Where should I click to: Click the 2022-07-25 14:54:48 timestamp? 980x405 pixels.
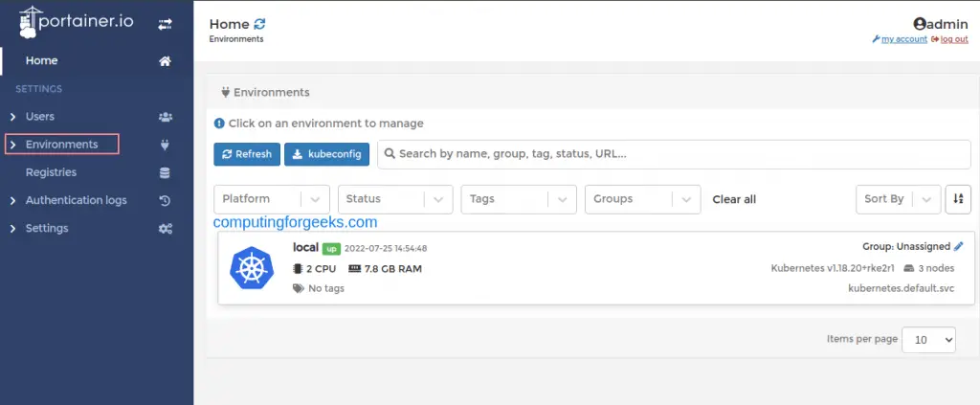[386, 249]
